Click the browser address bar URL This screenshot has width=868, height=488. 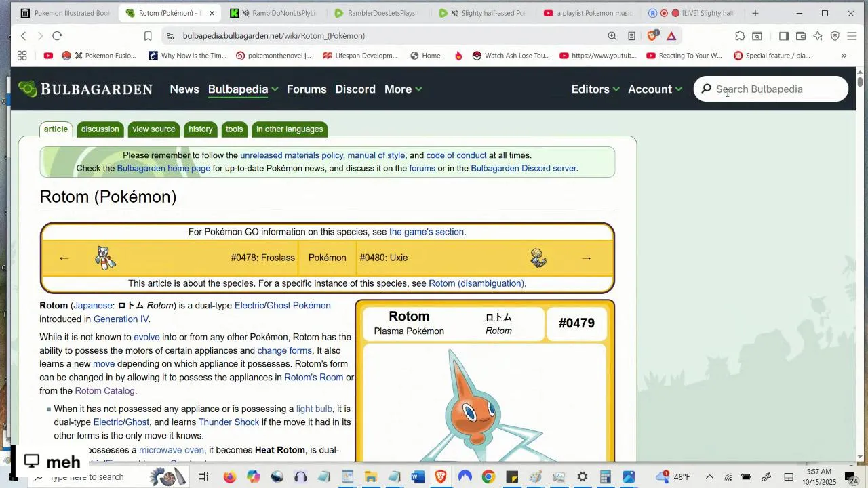click(x=274, y=36)
